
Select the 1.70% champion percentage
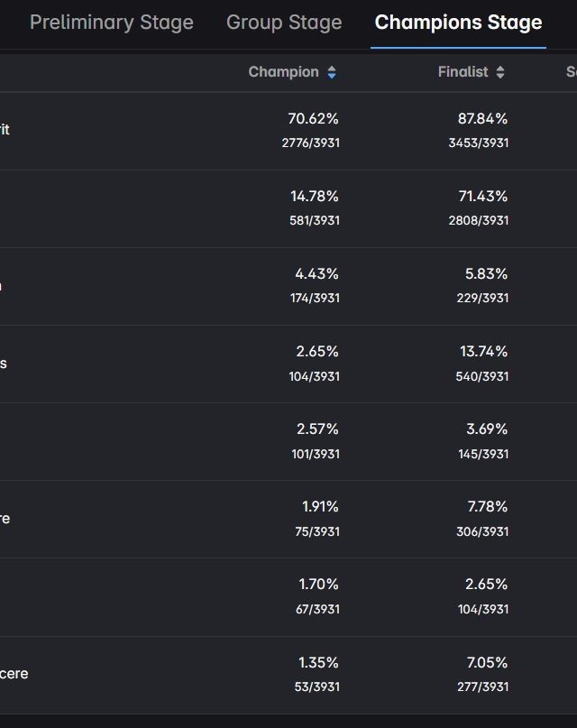click(318, 585)
